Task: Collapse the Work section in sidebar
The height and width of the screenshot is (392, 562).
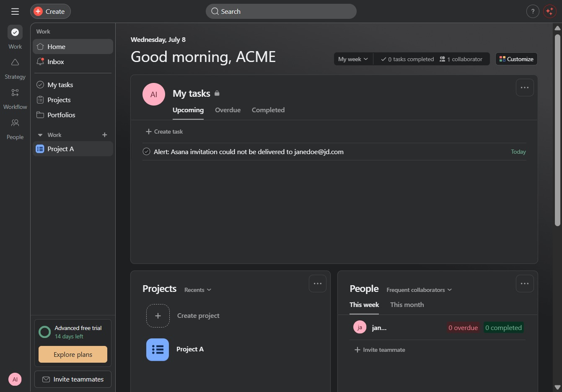Action: coord(40,135)
